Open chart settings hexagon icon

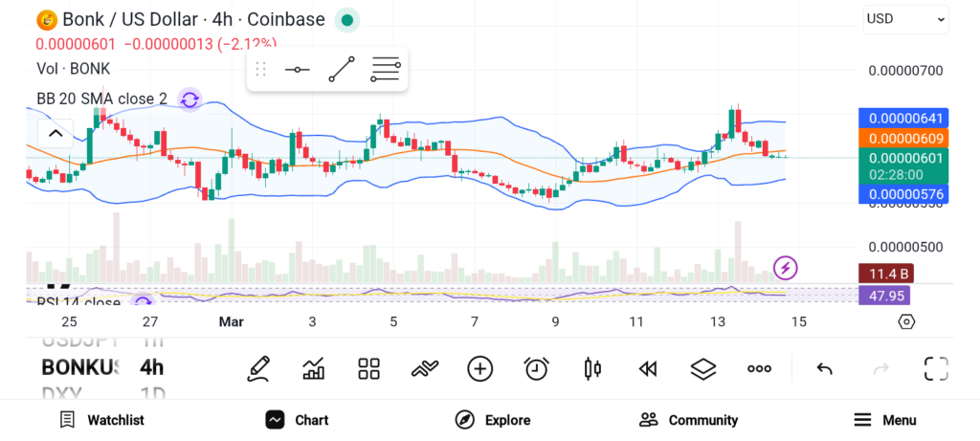point(906,321)
